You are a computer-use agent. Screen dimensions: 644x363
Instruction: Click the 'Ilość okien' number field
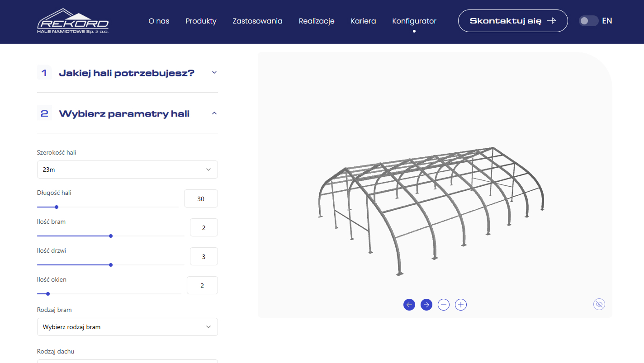[x=202, y=285]
